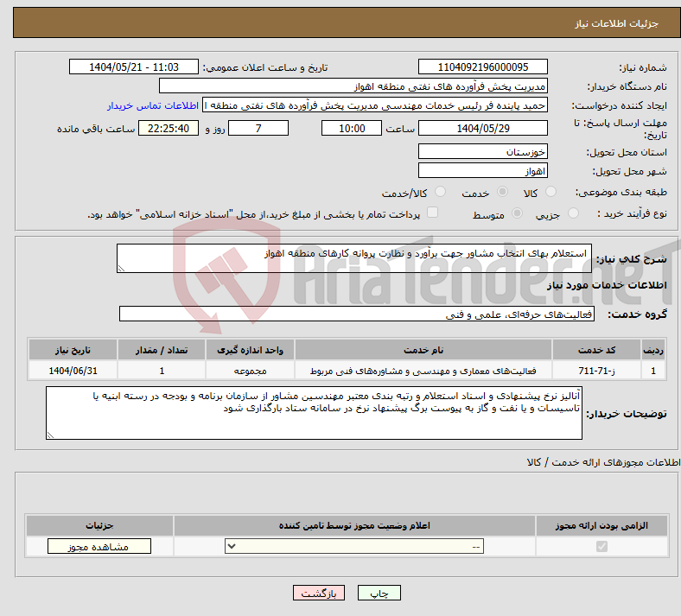Click the تاریخ نیاز column header
681x616 pixels.
tap(73, 350)
